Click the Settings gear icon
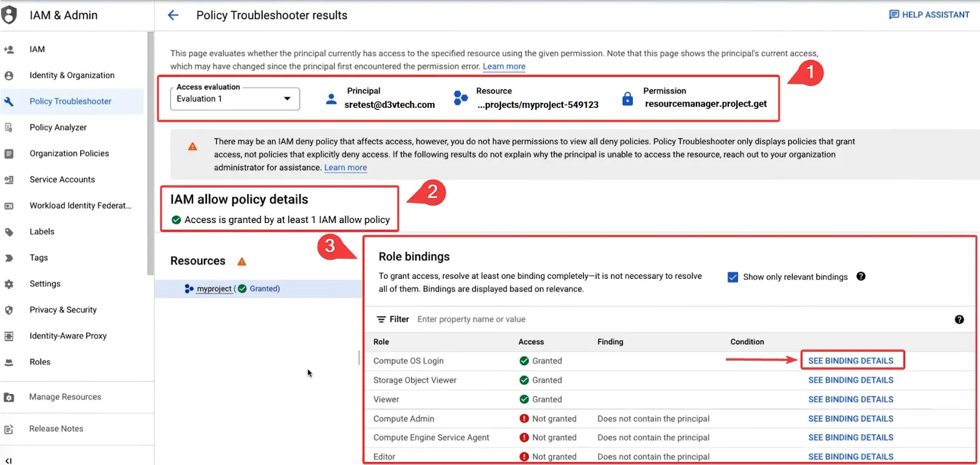Screen dimensions: 980x465 pyautogui.click(x=9, y=284)
